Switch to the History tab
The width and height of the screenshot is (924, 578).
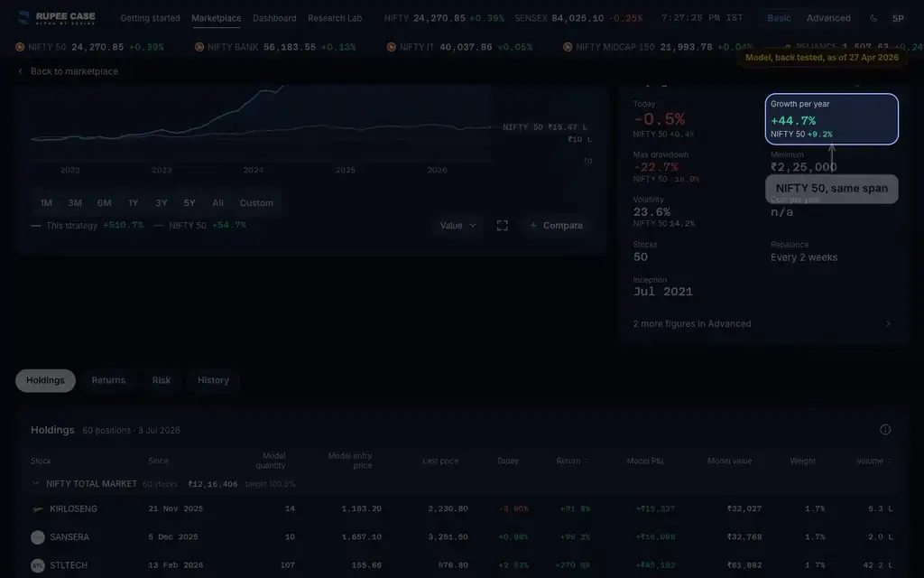(213, 380)
